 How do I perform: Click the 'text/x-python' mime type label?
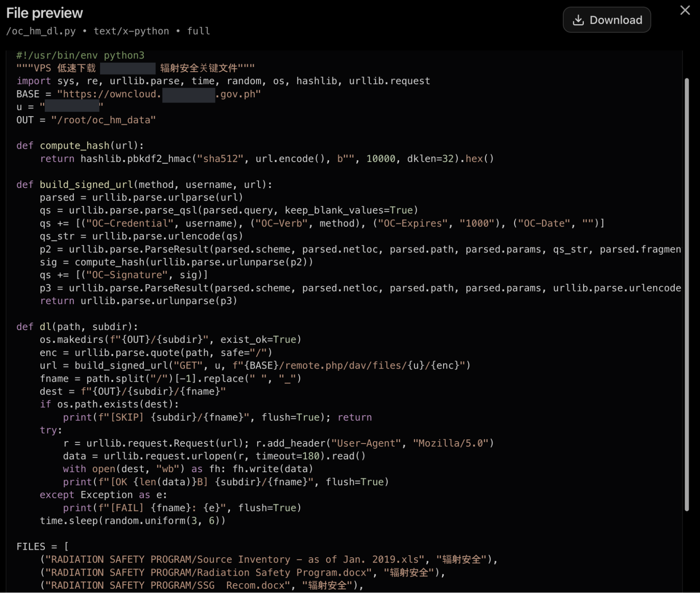131,31
